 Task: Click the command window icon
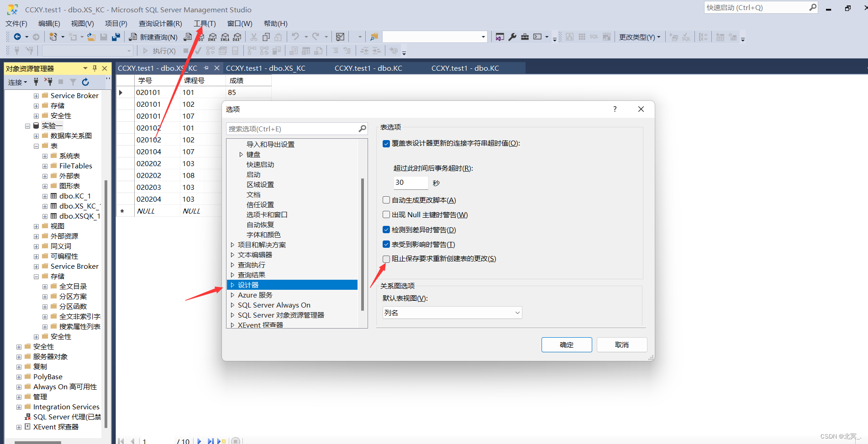coord(537,37)
